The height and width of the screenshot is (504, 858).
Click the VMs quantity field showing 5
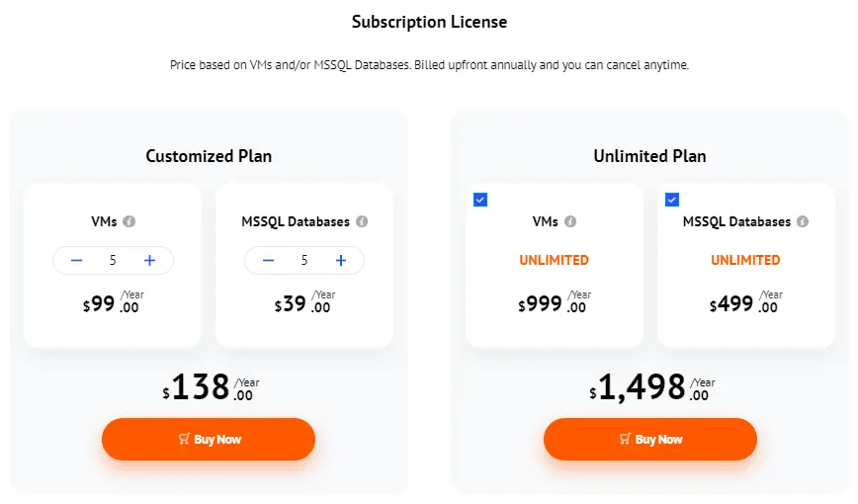pos(113,261)
